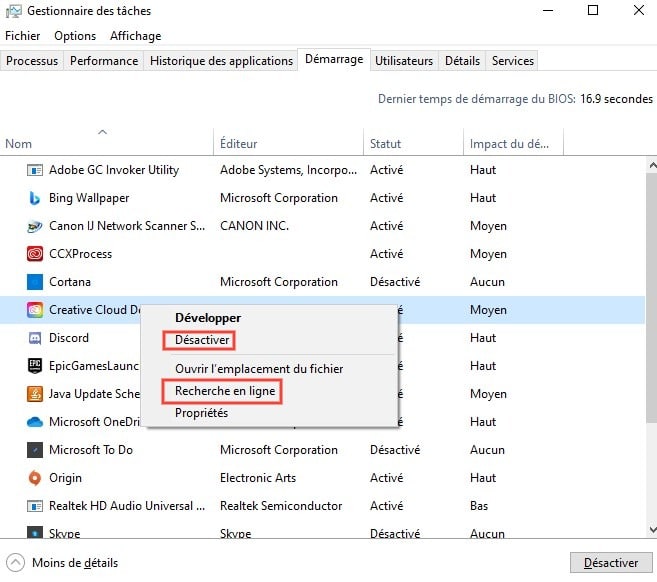Open the Affichage menu
Image resolution: width=657 pixels, height=582 pixels.
135,36
